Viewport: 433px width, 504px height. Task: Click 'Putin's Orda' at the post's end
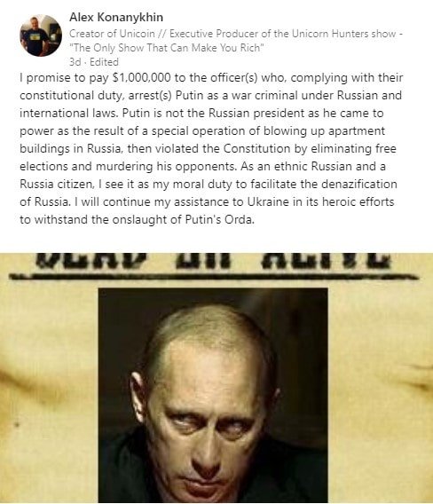click(x=220, y=219)
